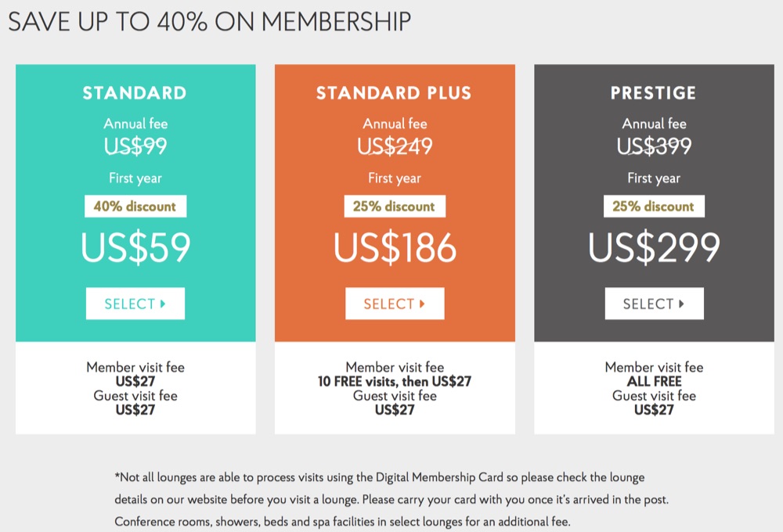
Task: Click the Standard Plus 25% discount badge
Action: coord(395,207)
